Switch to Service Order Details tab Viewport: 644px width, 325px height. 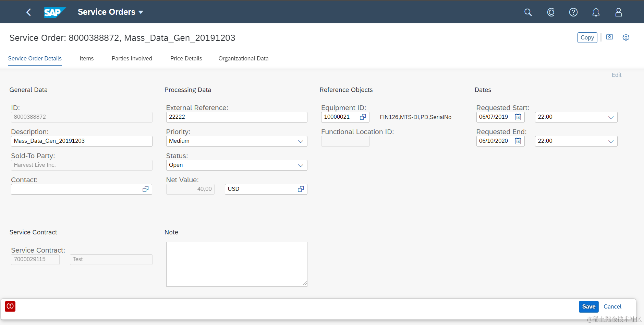pyautogui.click(x=35, y=58)
